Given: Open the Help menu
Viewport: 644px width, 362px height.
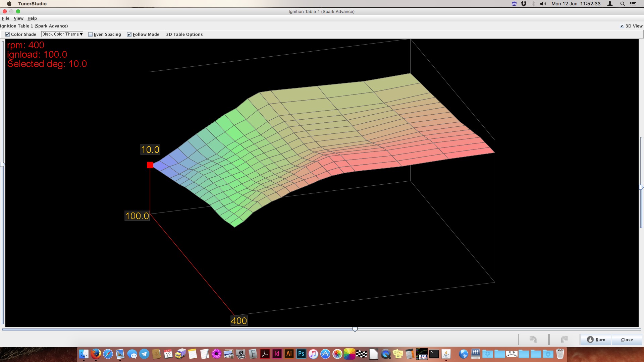Looking at the screenshot, I should pyautogui.click(x=32, y=18).
